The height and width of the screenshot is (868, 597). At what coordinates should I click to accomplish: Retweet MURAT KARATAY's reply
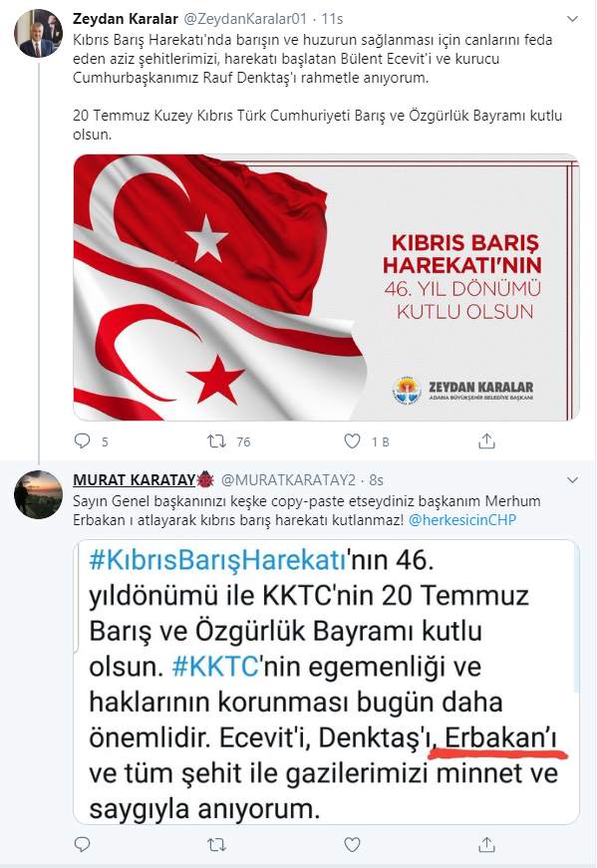click(x=216, y=845)
